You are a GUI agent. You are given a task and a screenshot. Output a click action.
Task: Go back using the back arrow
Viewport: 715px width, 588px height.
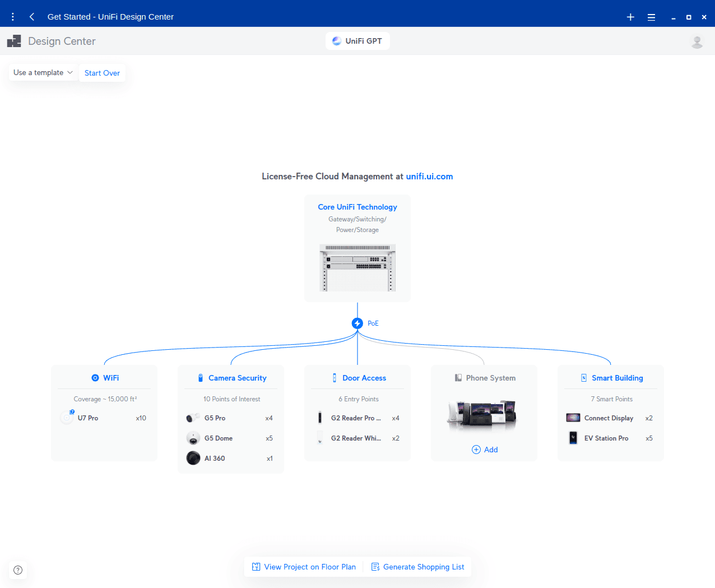point(32,17)
